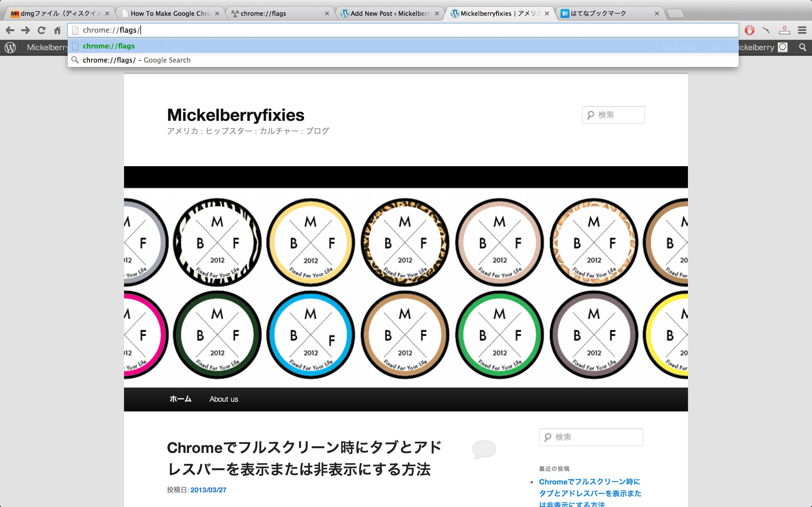Reload the current page
Image resolution: width=812 pixels, height=507 pixels.
click(x=42, y=30)
